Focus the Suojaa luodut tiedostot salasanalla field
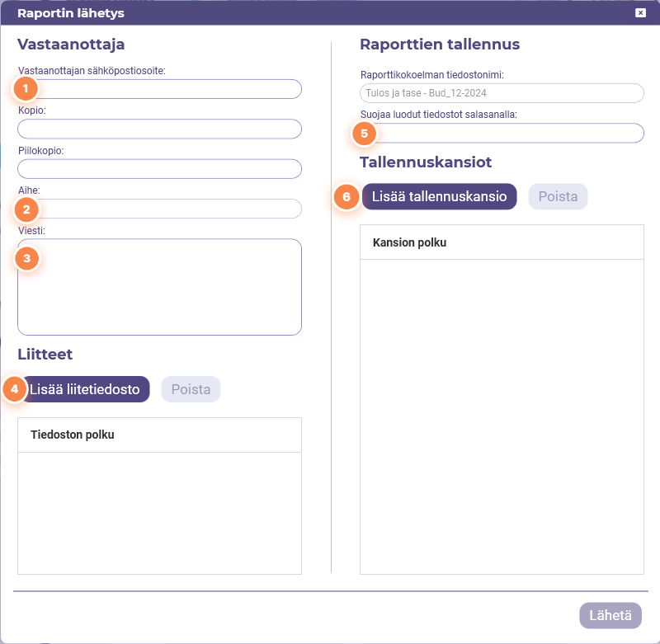 coord(502,133)
